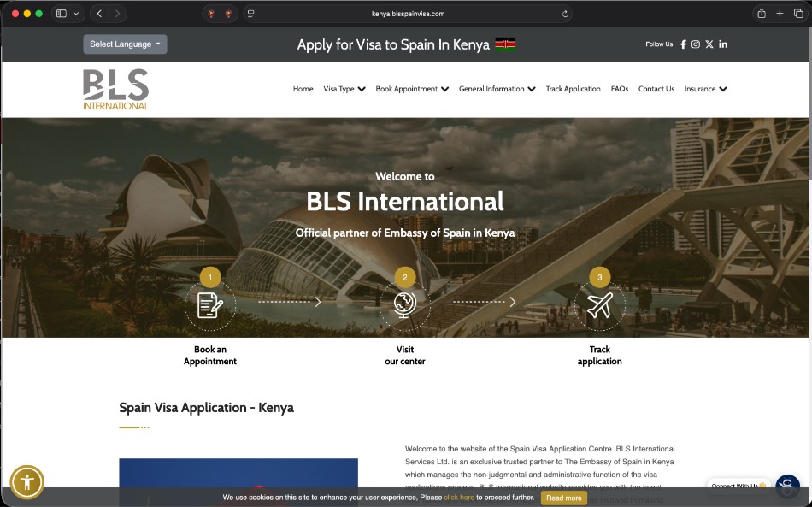Screen dimensions: 812x507
Task: Open the Select Language dropdown
Action: 125,44
